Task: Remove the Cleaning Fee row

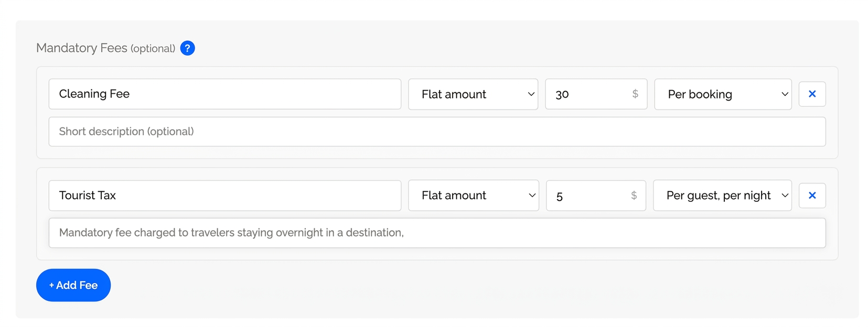Action: [812, 94]
